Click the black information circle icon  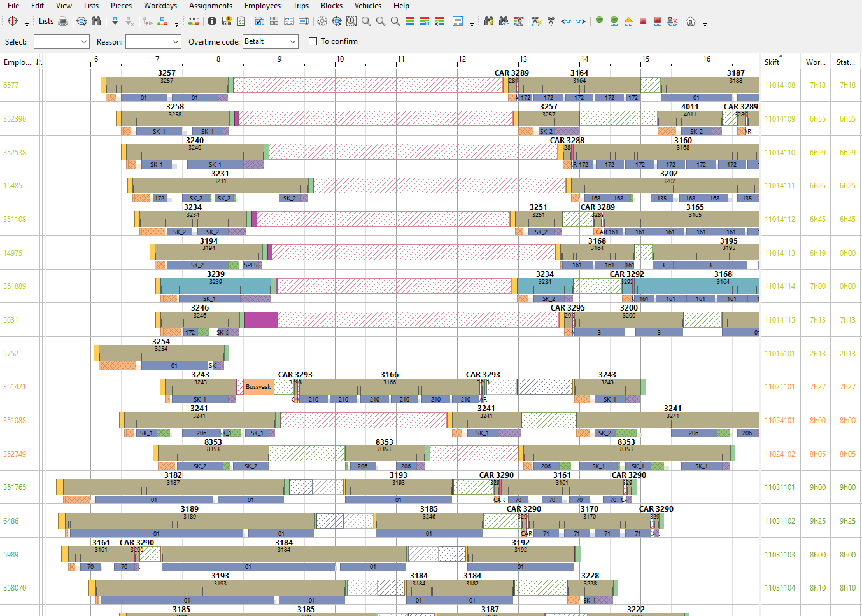[212, 21]
